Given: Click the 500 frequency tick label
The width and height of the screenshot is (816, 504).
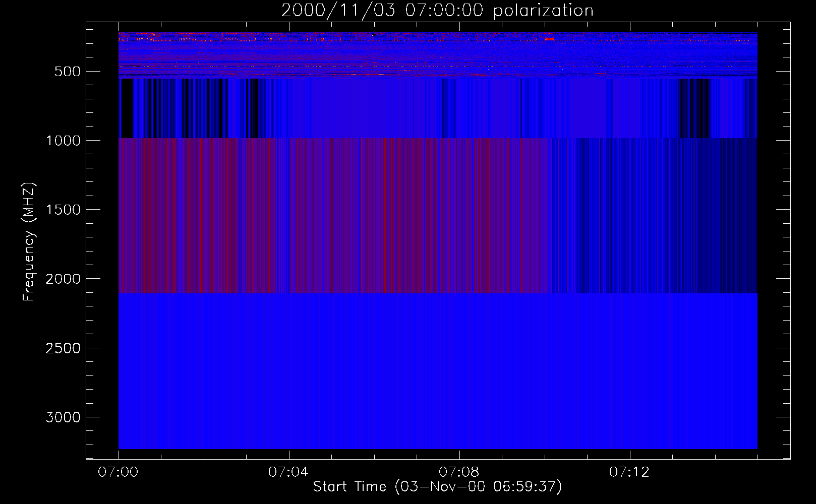Looking at the screenshot, I should 68,72.
